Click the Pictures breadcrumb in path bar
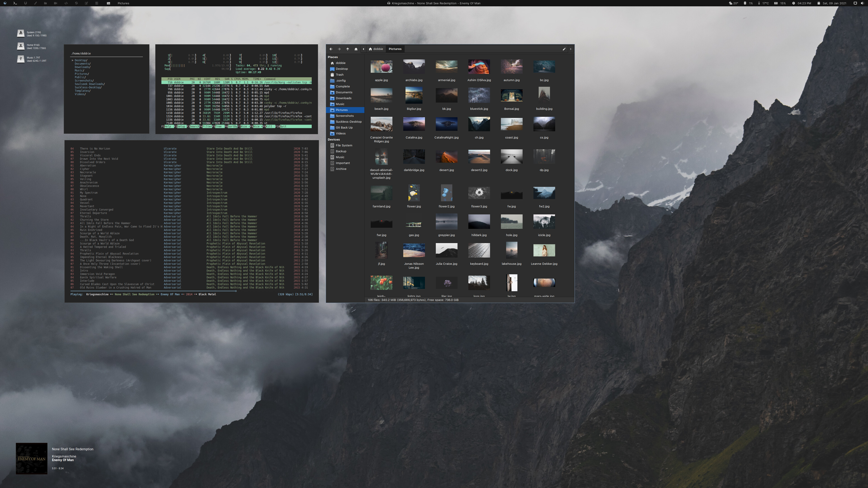868x488 pixels. [395, 49]
